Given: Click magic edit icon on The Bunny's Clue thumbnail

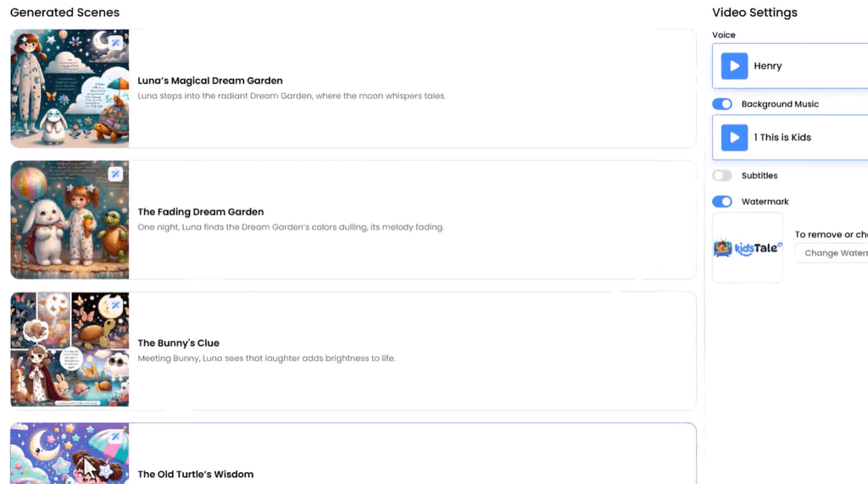Looking at the screenshot, I should pos(115,305).
